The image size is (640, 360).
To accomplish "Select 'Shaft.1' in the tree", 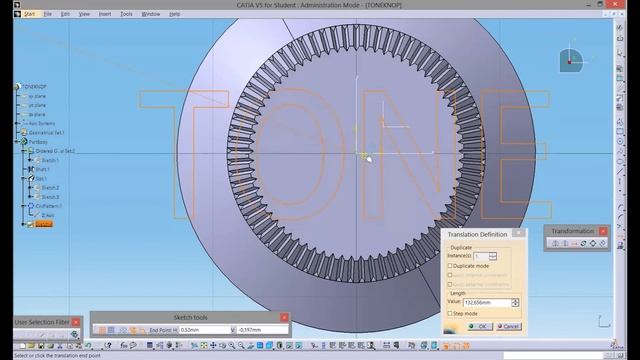I will pyautogui.click(x=42, y=169).
